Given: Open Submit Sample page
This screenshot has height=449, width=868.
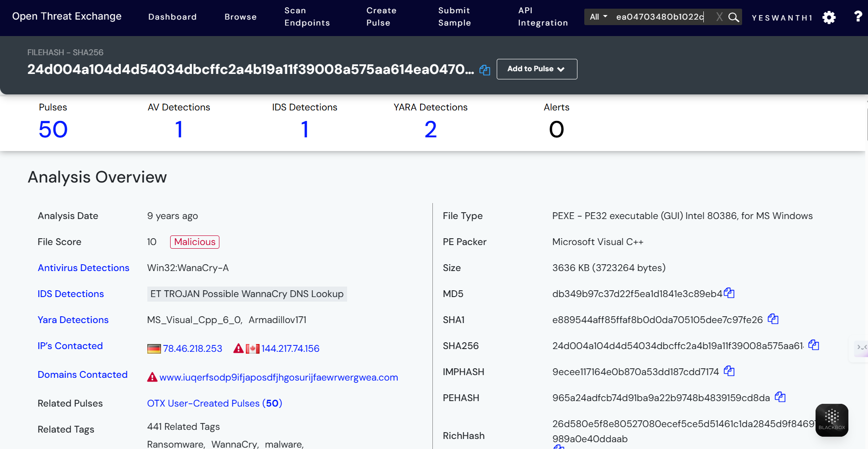Looking at the screenshot, I should 454,17.
